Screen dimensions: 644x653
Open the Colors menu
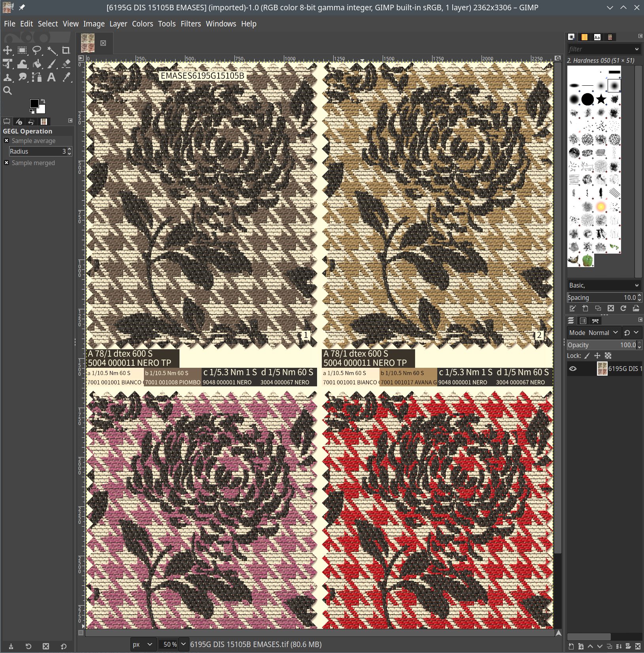click(x=142, y=24)
